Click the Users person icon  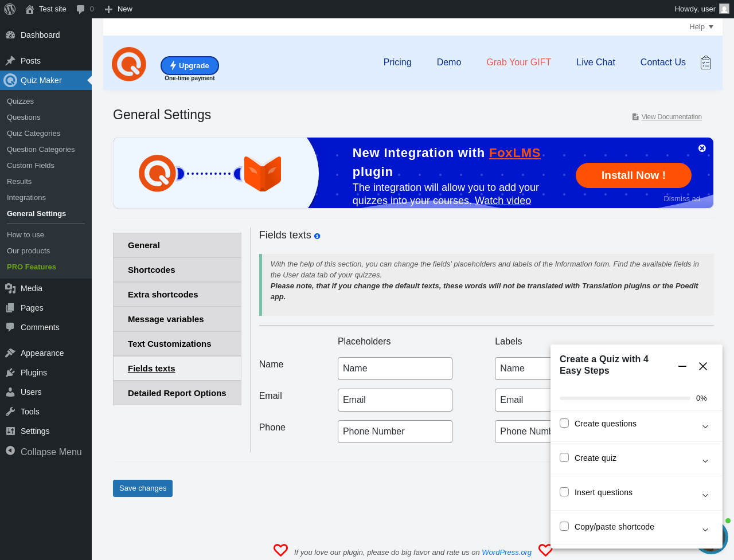[x=10, y=392]
